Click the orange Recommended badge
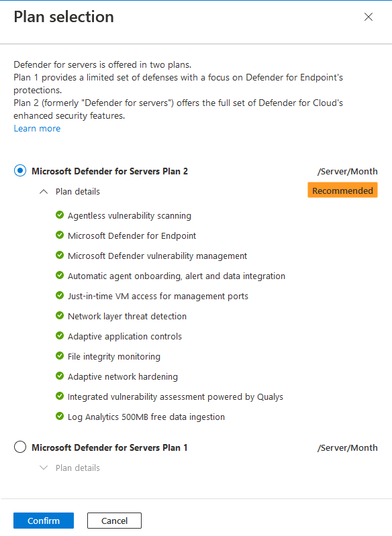Viewport: 392px width, 536px height. (342, 191)
